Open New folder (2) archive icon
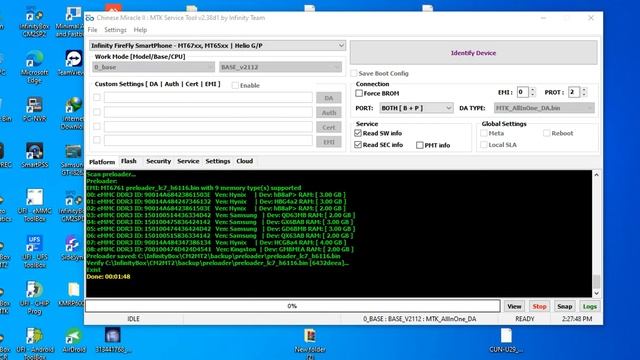 [x=310, y=344]
